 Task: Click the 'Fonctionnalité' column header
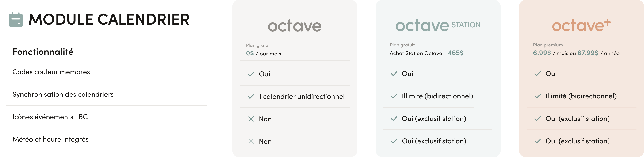[x=43, y=52]
